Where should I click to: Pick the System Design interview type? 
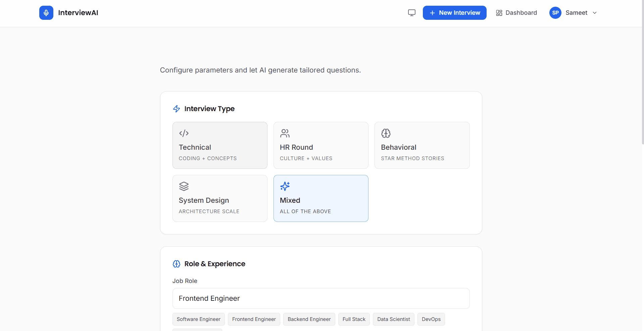click(x=220, y=198)
